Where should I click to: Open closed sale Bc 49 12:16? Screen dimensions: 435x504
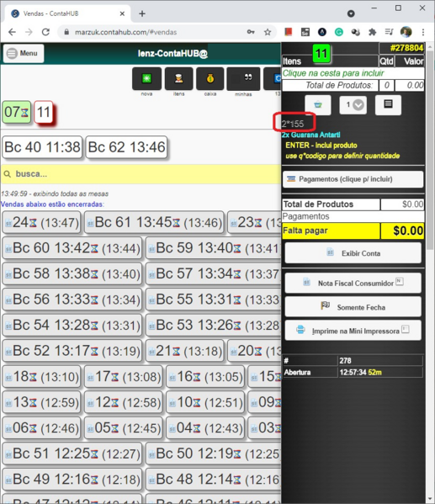click(x=72, y=480)
